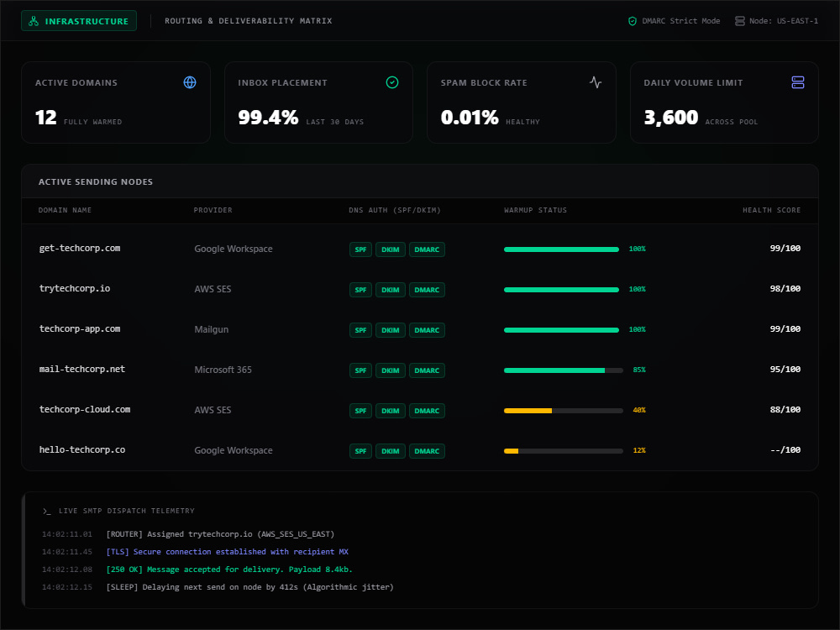This screenshot has height=630, width=840.
Task: Click SPF badge for techcorp-app.com
Action: (360, 330)
